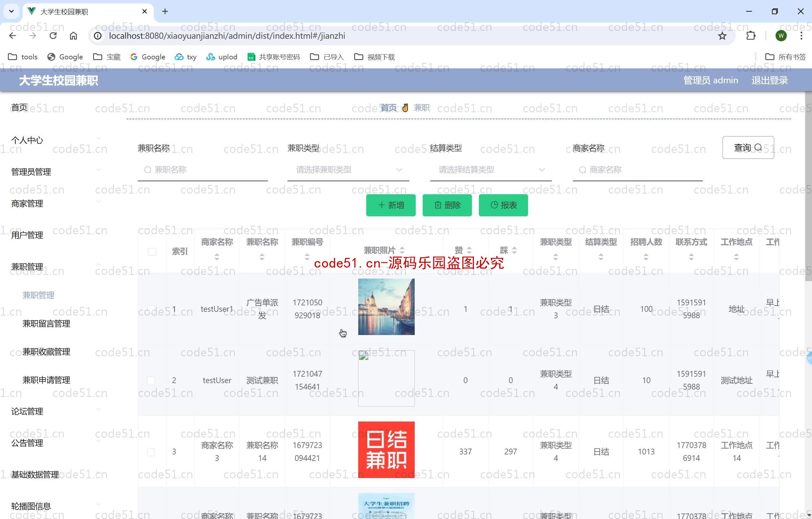This screenshot has width=812, height=519.
Task: Check the row for testUser1 广告单派发
Action: point(151,309)
